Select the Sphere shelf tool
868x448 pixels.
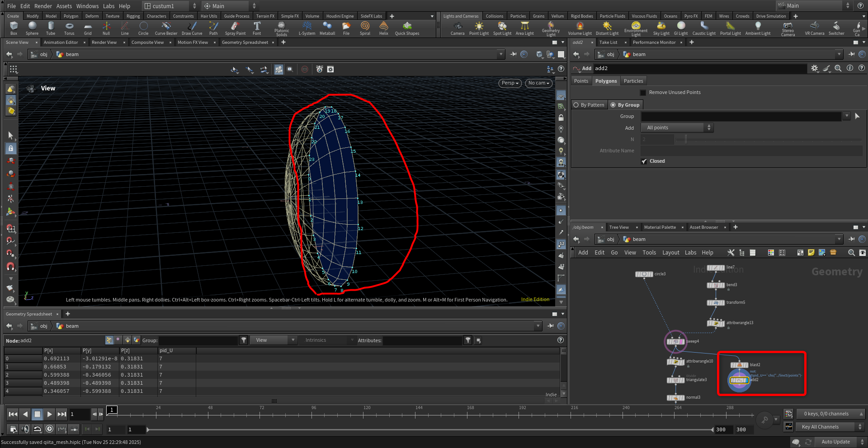[32, 28]
